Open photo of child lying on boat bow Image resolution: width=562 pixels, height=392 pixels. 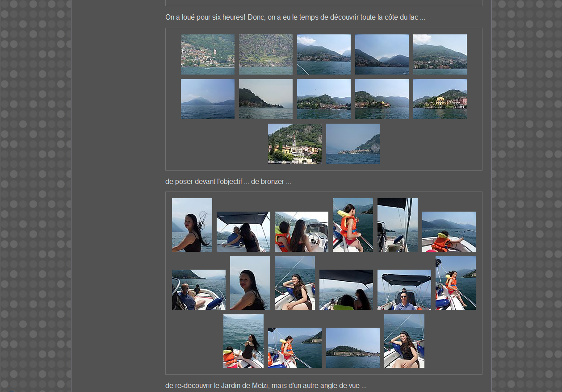click(x=449, y=232)
